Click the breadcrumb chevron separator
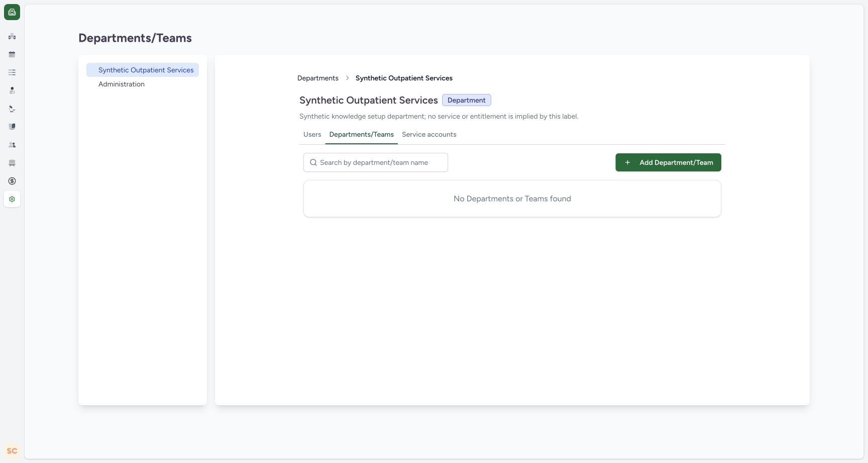The height and width of the screenshot is (463, 868). [347, 78]
